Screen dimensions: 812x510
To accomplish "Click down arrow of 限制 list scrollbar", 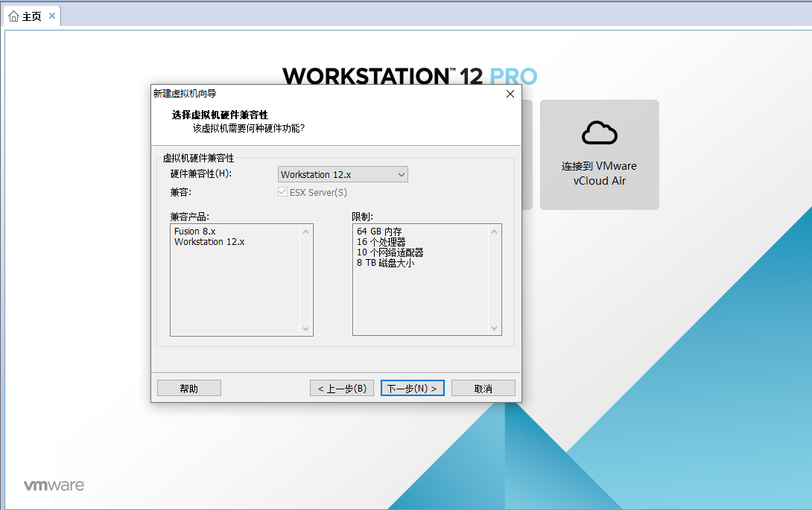I will 494,328.
